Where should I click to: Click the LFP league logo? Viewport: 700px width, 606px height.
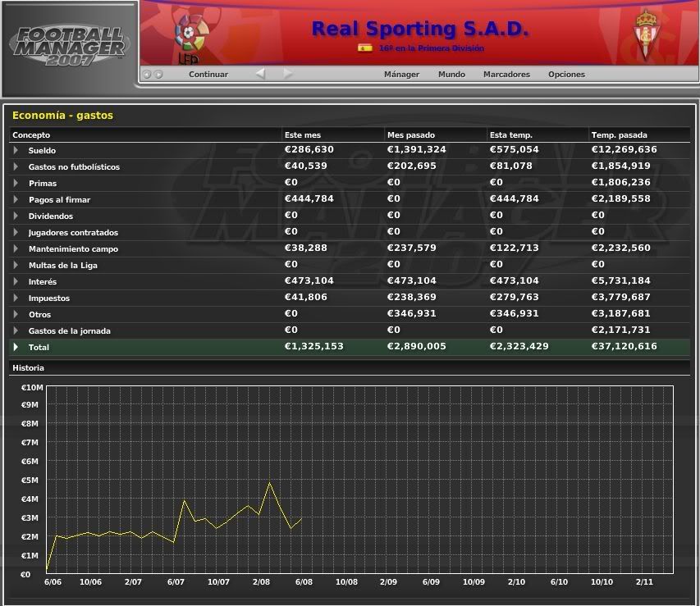pos(191,39)
